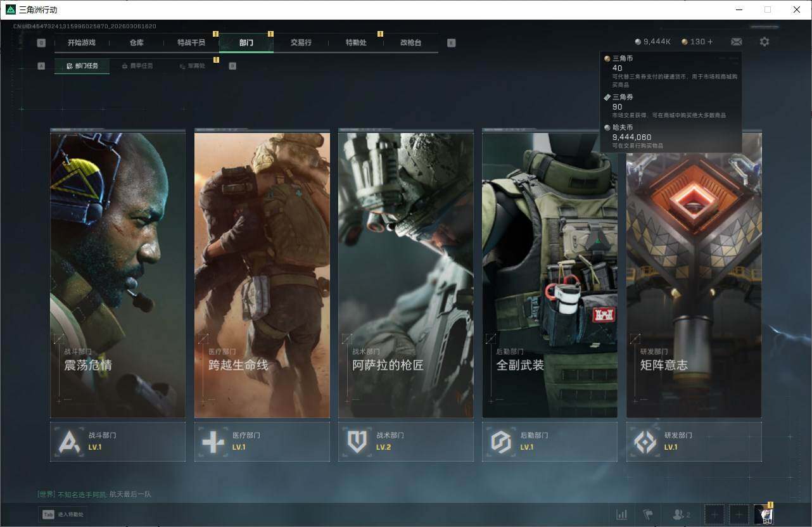Open the settings gear icon

point(764,42)
